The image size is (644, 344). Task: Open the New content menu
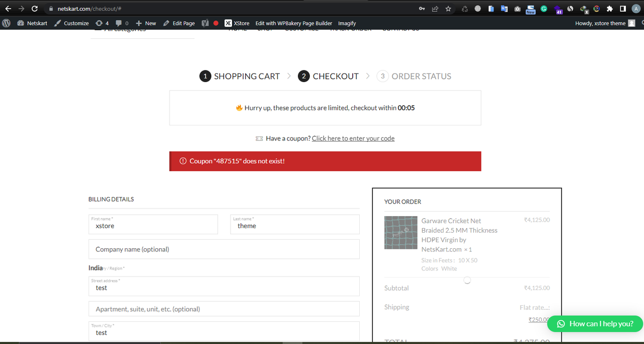(x=146, y=23)
